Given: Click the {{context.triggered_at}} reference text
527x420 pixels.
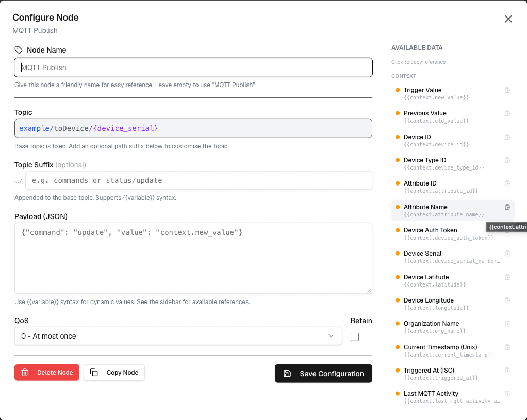Looking at the screenshot, I should pyautogui.click(x=440, y=378).
